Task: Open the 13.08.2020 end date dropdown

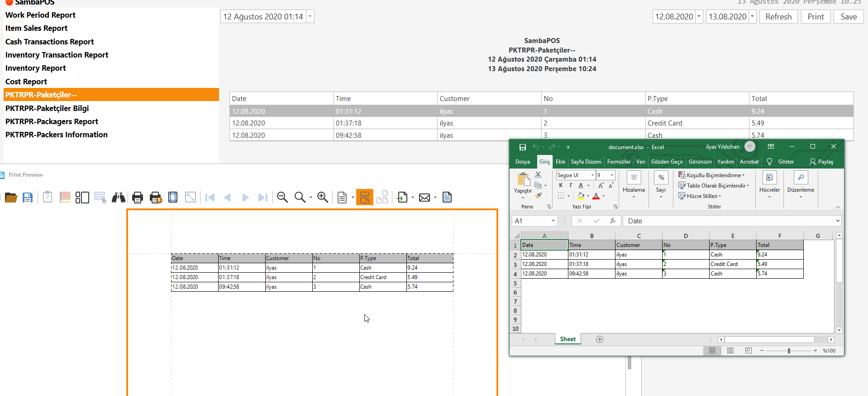Action: coord(753,17)
